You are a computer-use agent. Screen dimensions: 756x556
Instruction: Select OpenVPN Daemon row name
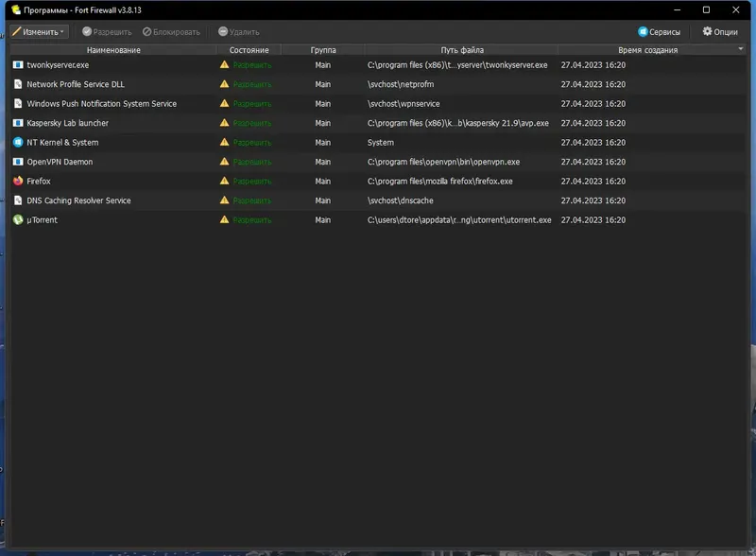tap(60, 162)
